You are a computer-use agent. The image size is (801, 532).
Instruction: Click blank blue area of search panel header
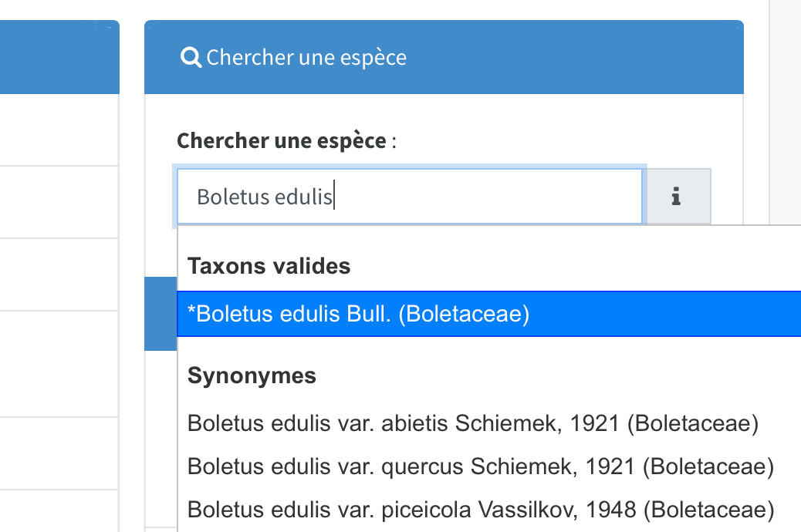579,58
